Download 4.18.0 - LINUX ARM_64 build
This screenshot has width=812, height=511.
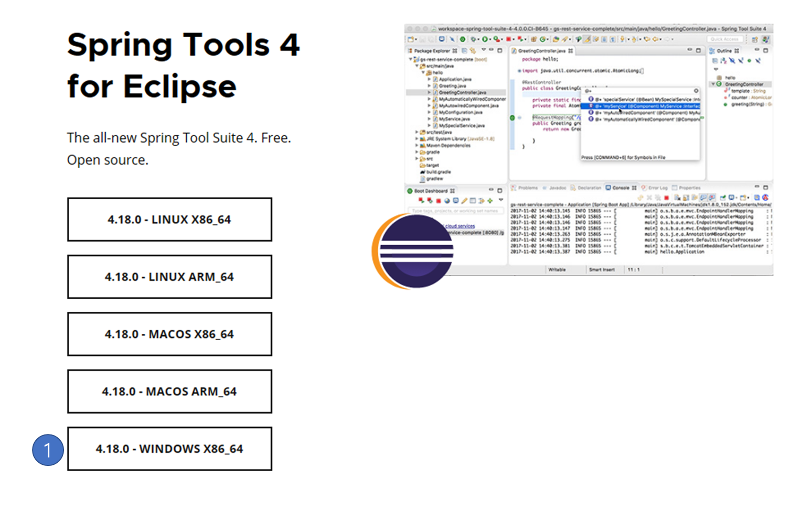(x=169, y=277)
